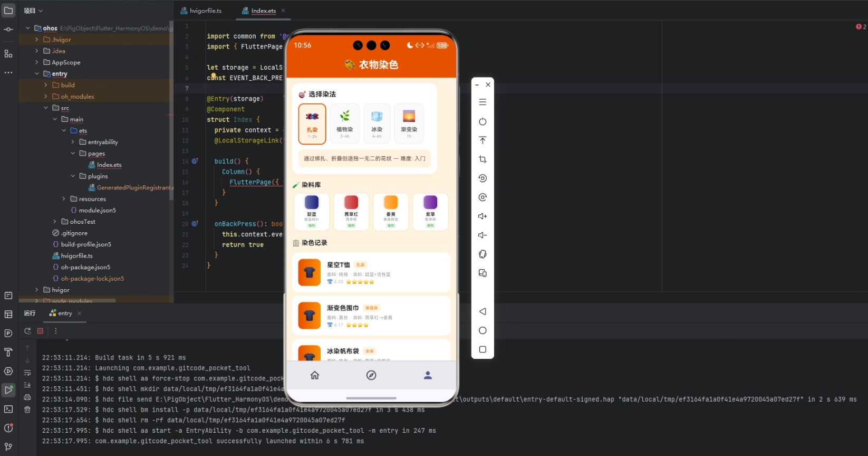Click the emulator power button icon
The height and width of the screenshot is (456, 868).
tap(483, 121)
